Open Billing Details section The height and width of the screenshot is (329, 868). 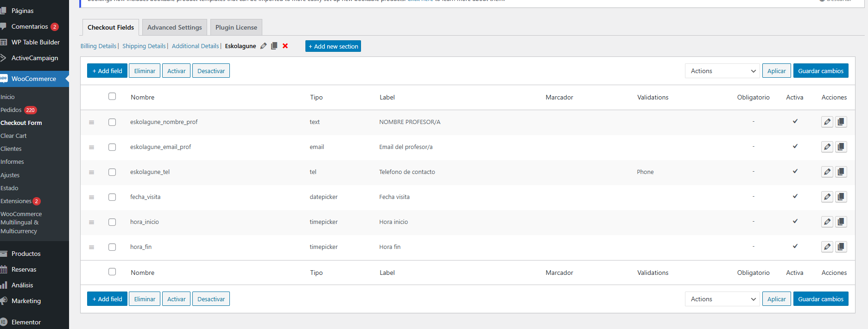click(x=98, y=46)
